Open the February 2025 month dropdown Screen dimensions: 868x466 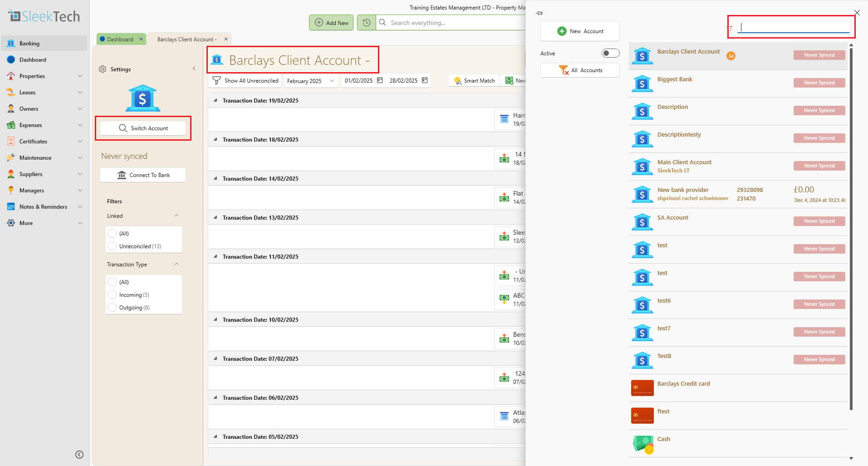point(311,81)
